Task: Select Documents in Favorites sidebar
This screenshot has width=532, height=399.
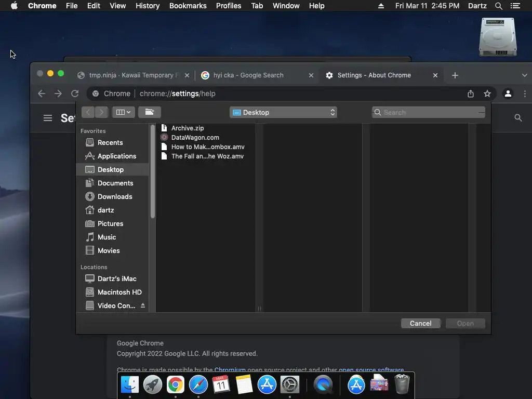Action: tap(113, 183)
